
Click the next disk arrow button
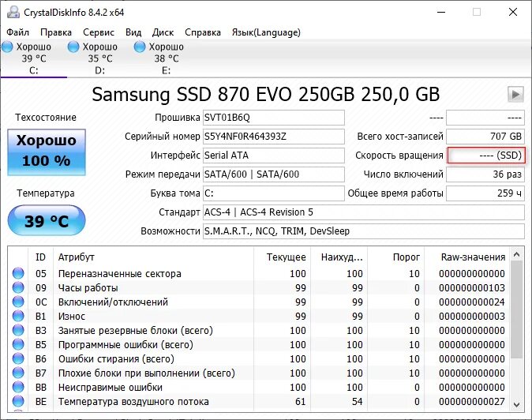[515, 94]
